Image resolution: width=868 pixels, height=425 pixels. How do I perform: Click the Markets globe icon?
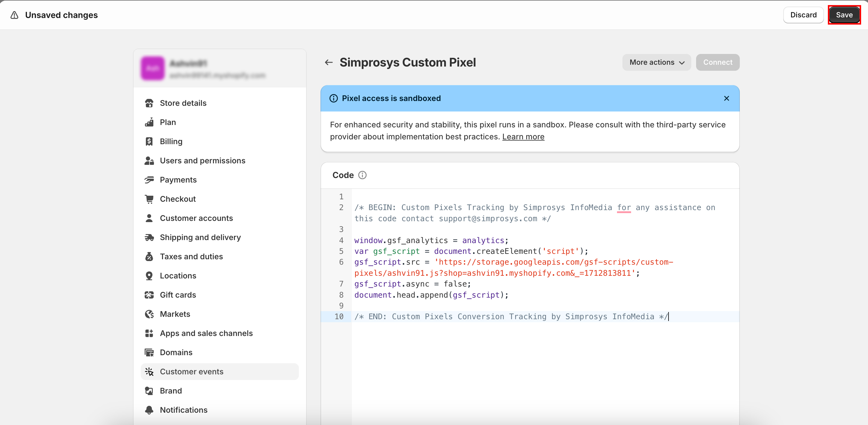[149, 314]
